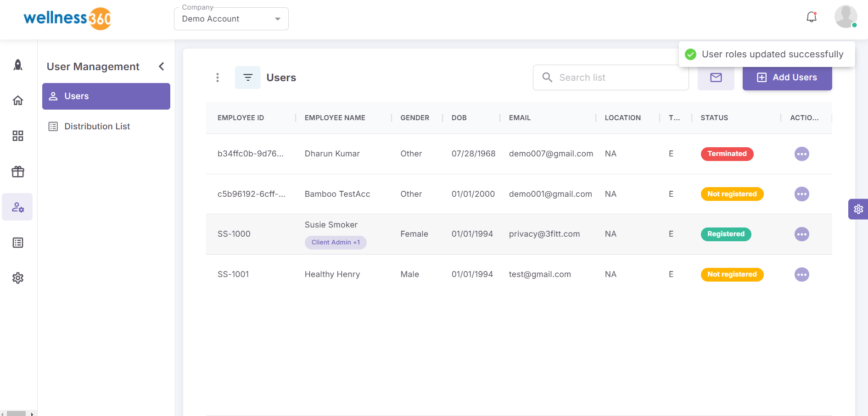Screen dimensions: 868x416
Task: Click Not registered badge for Healthy Henry
Action: tap(732, 274)
